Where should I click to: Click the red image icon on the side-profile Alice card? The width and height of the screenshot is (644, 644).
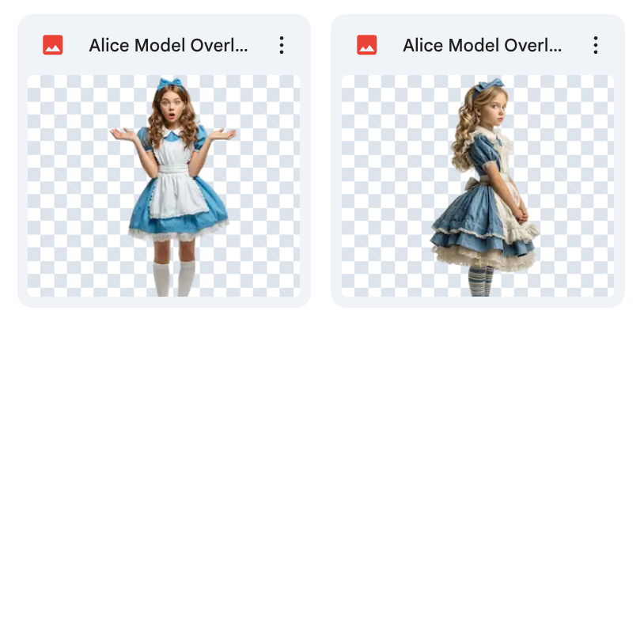[x=366, y=45]
